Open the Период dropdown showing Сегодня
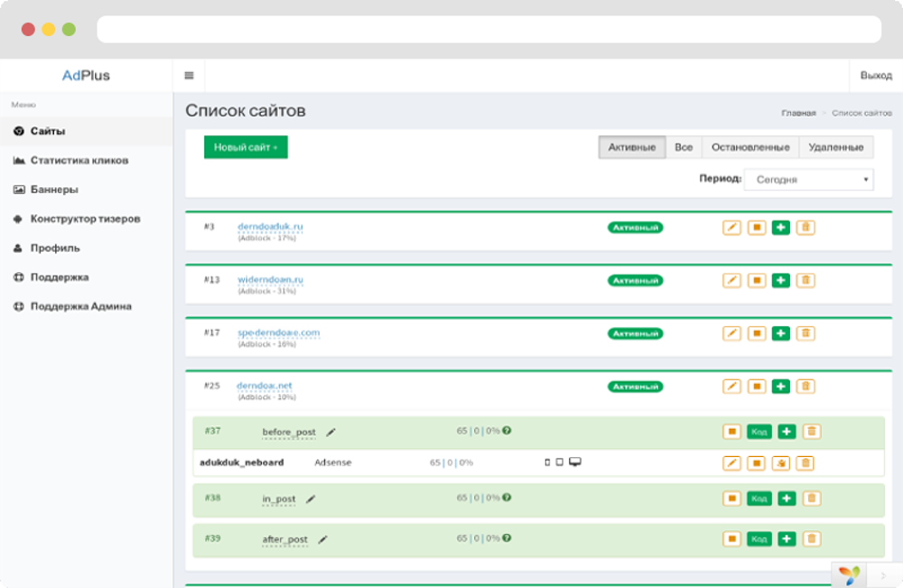903x588 pixels. point(808,180)
